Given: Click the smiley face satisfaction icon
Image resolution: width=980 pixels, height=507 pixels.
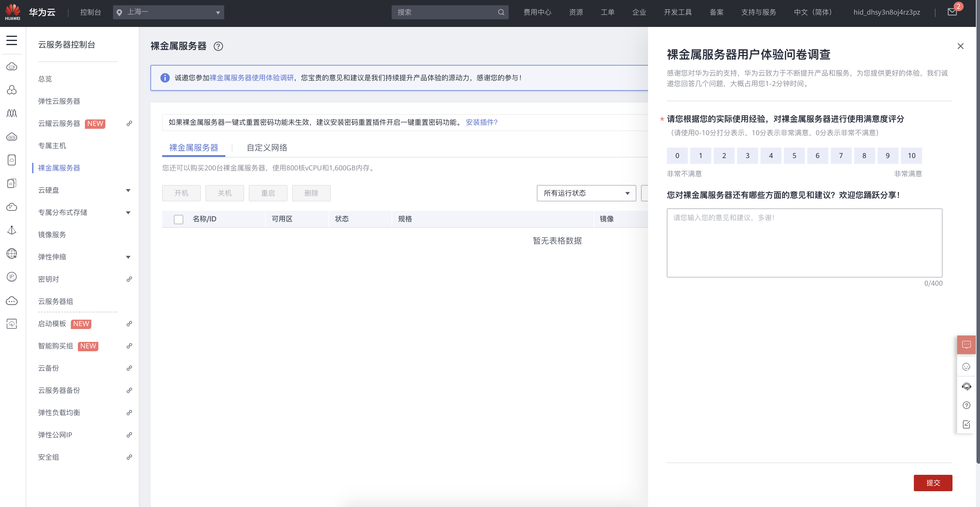Looking at the screenshot, I should [966, 367].
